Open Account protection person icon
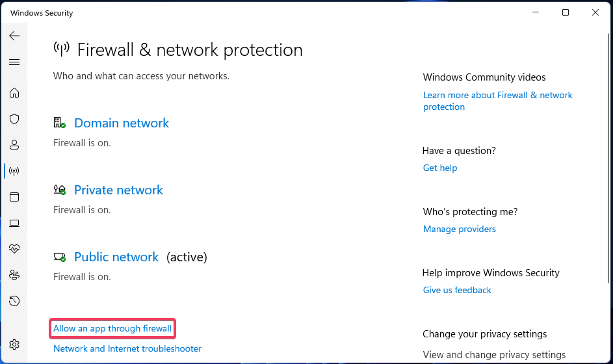The image size is (613, 364). tap(14, 145)
